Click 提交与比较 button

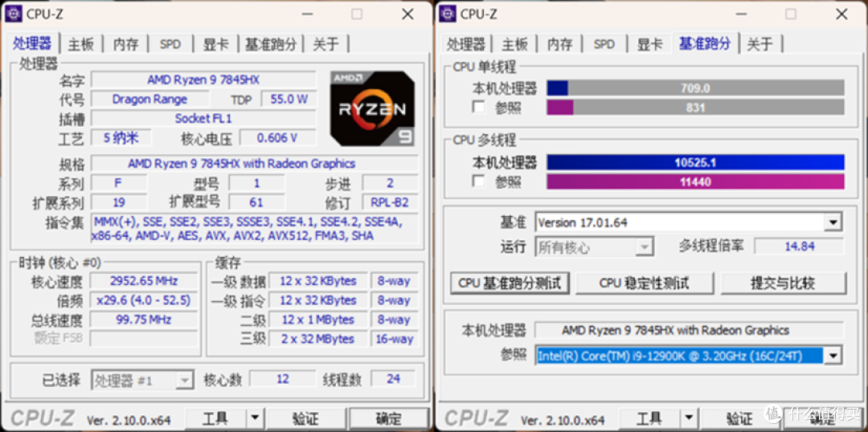pyautogui.click(x=783, y=283)
